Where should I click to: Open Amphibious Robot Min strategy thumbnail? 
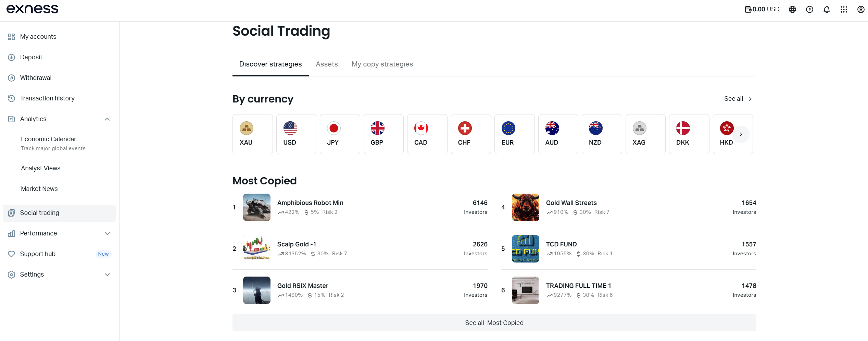coord(256,207)
